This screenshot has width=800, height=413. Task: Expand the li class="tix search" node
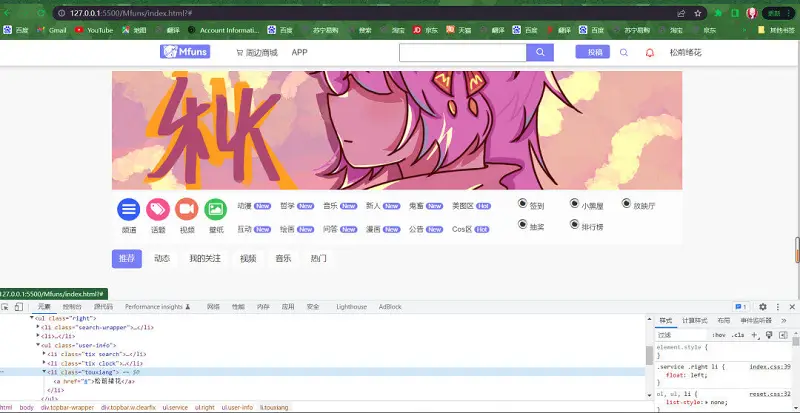[44, 354]
